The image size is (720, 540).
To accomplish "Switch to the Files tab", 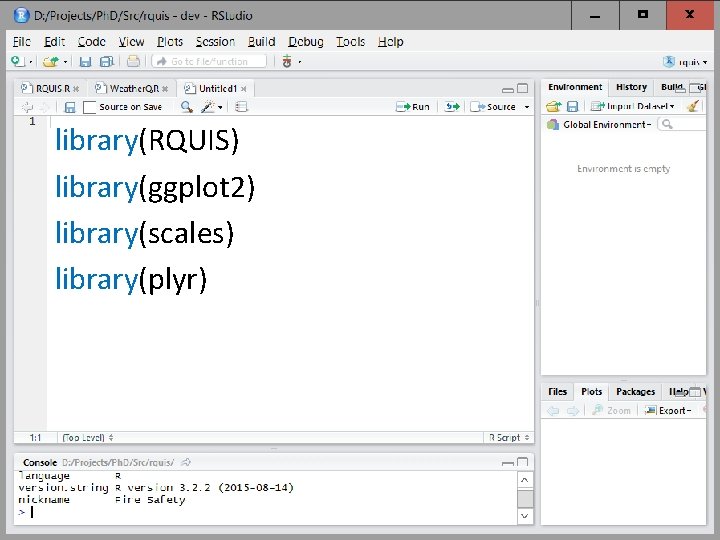I will point(557,392).
